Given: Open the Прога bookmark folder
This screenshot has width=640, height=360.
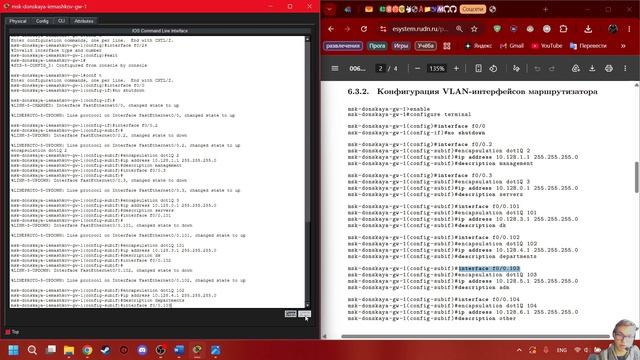Looking at the screenshot, I should [377, 46].
